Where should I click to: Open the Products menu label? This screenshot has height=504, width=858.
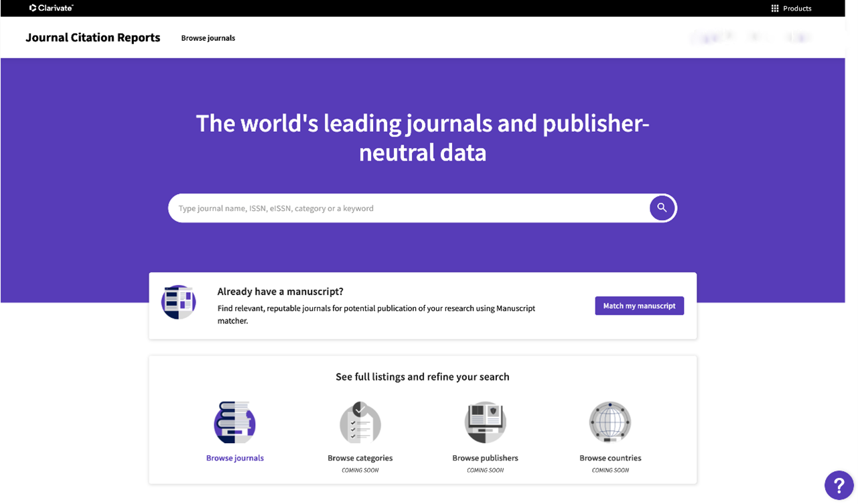click(797, 9)
